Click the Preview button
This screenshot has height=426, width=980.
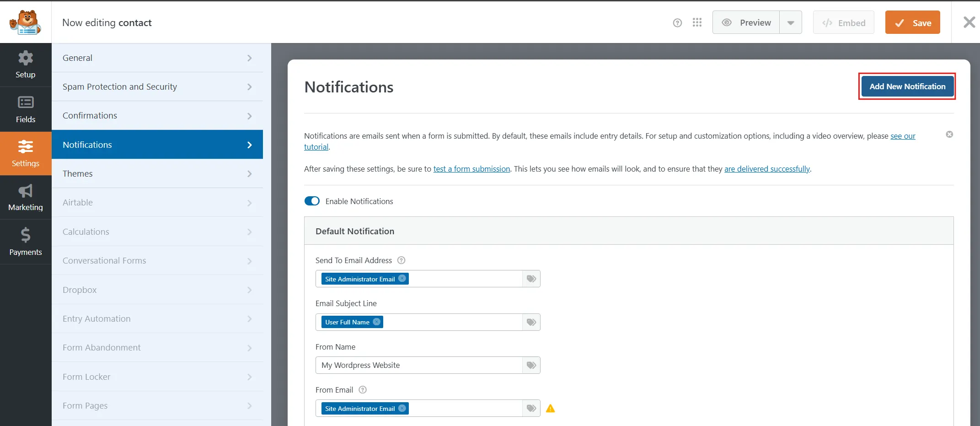pyautogui.click(x=746, y=22)
